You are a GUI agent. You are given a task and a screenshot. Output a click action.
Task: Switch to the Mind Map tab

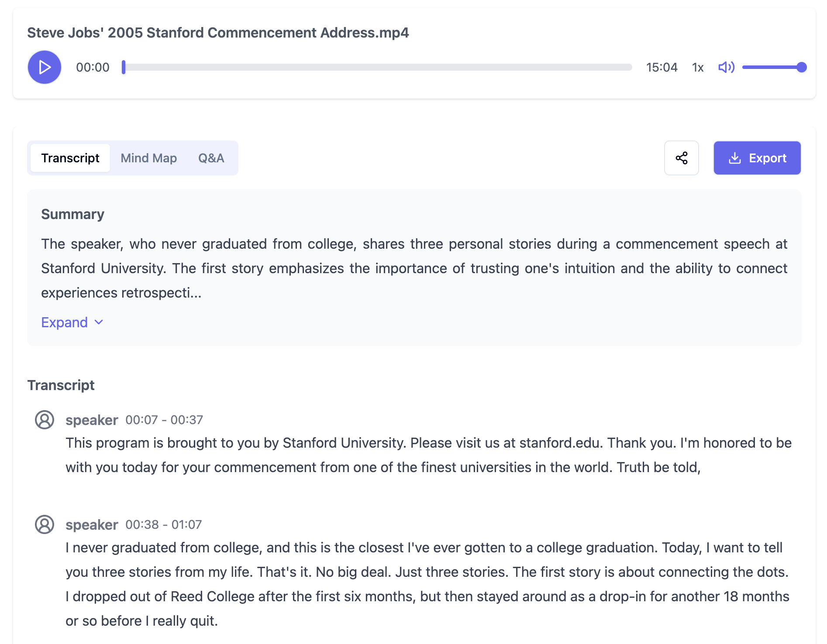click(149, 158)
